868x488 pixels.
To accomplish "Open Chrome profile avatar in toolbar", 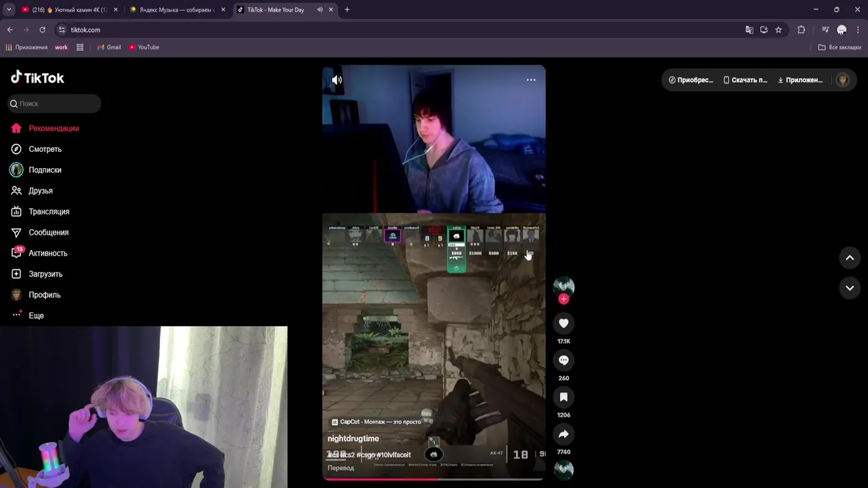I will [842, 30].
